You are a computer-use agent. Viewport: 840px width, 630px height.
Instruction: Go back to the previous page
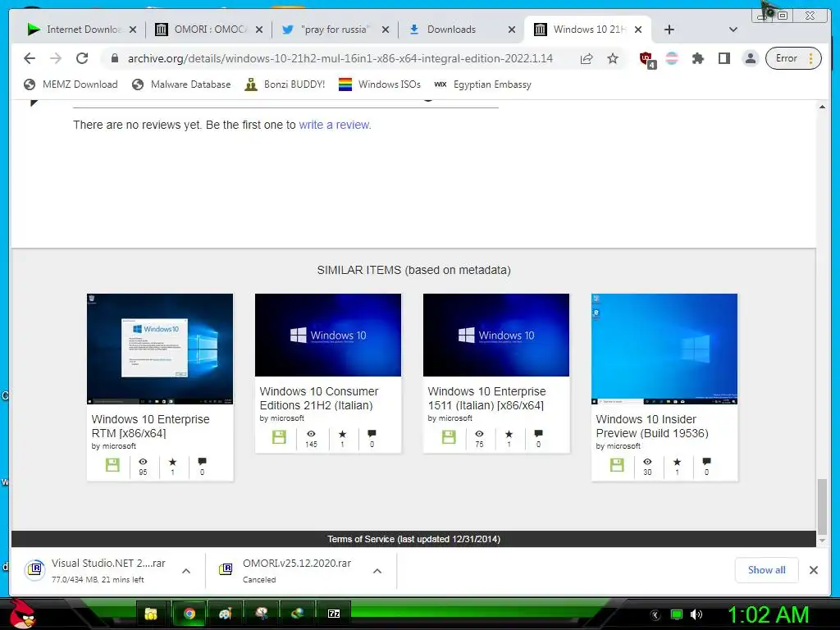coord(30,58)
